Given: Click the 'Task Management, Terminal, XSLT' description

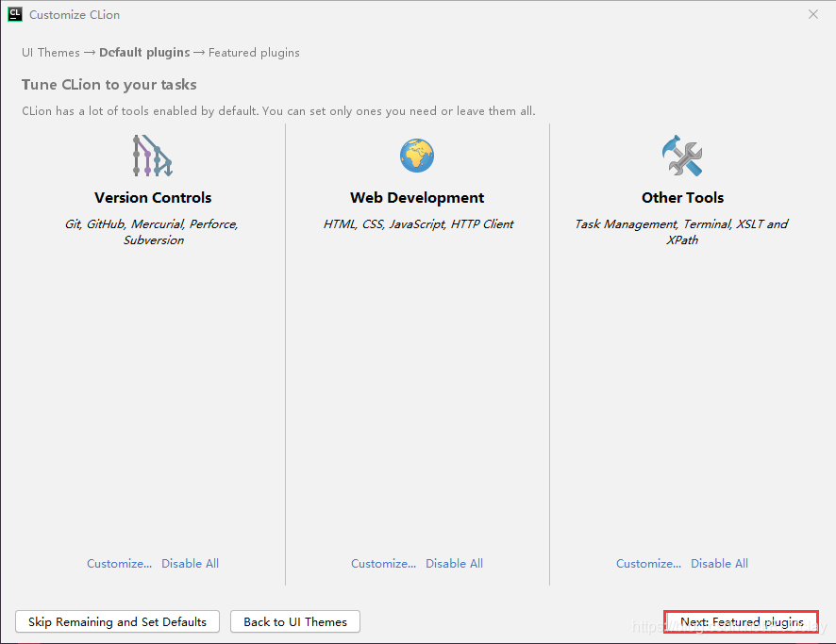Looking at the screenshot, I should pyautogui.click(x=681, y=232).
